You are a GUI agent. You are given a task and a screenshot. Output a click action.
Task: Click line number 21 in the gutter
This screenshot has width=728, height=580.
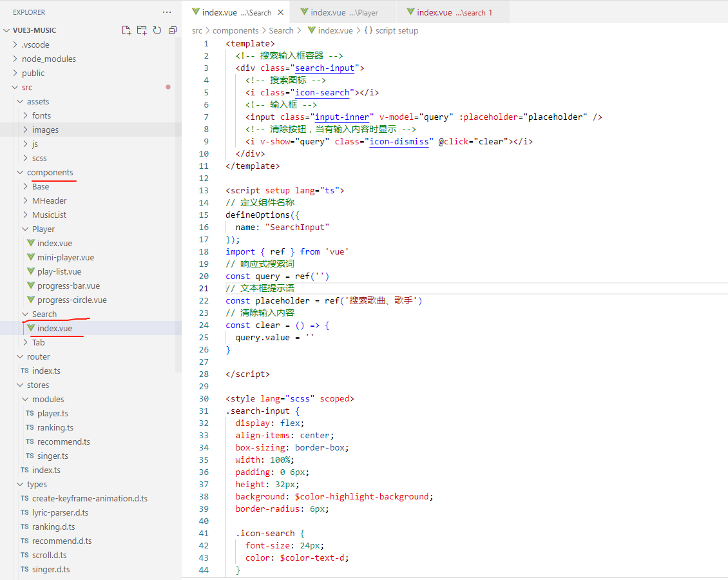(x=204, y=288)
